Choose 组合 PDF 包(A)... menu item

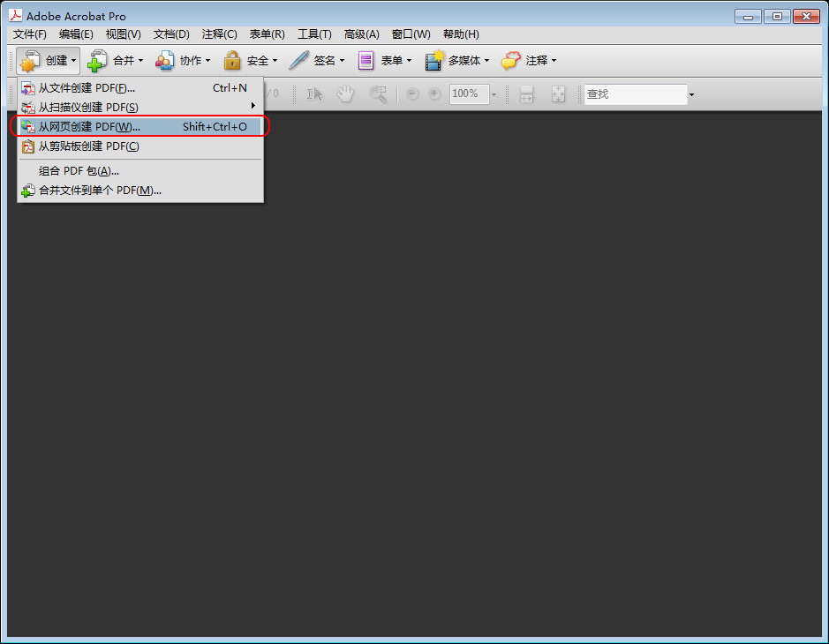(x=140, y=171)
